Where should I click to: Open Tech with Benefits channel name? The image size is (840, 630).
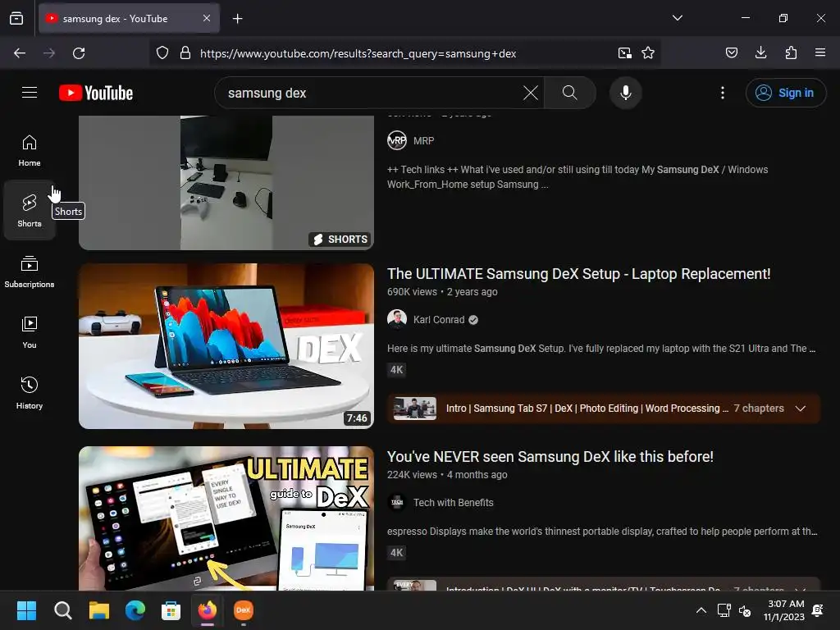tap(453, 503)
